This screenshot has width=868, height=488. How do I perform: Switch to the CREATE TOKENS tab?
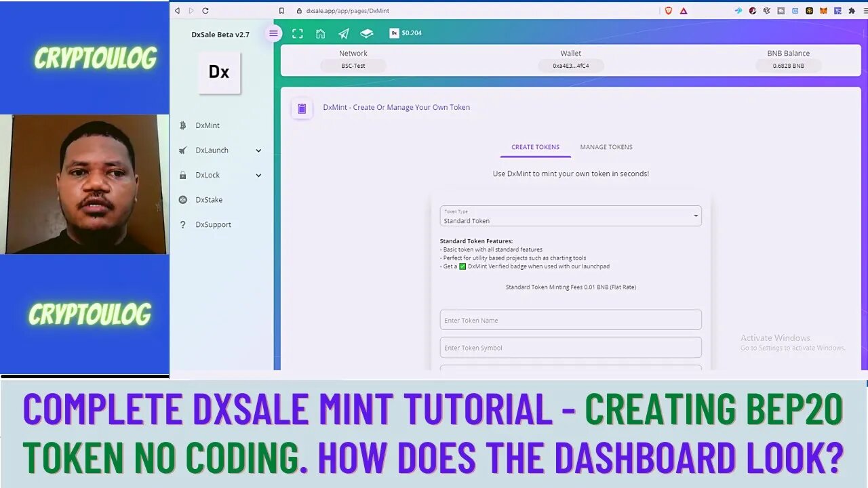(x=536, y=147)
